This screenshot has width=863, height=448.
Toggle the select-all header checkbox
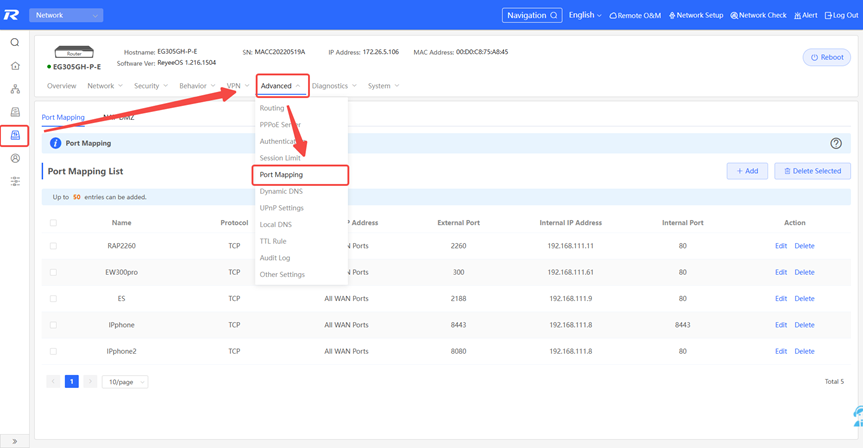pos(53,223)
